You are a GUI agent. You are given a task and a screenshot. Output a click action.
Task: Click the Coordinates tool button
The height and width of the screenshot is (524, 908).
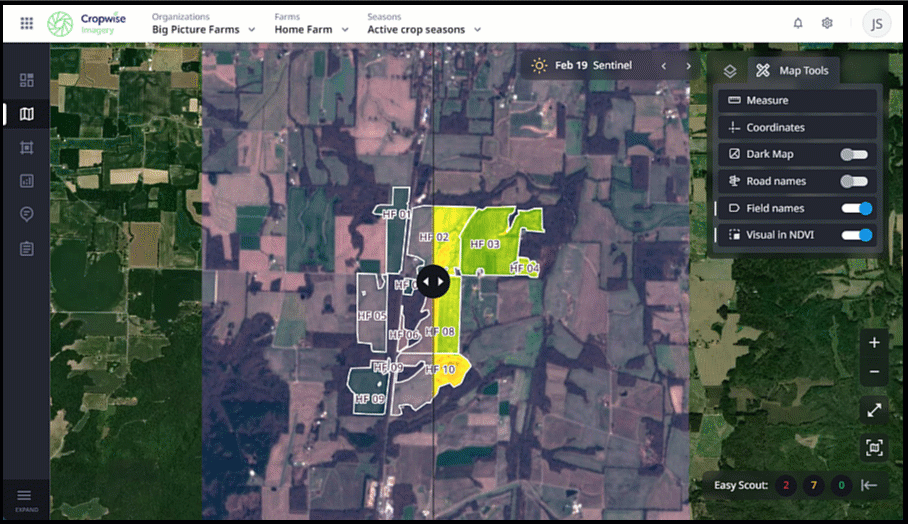point(797,128)
